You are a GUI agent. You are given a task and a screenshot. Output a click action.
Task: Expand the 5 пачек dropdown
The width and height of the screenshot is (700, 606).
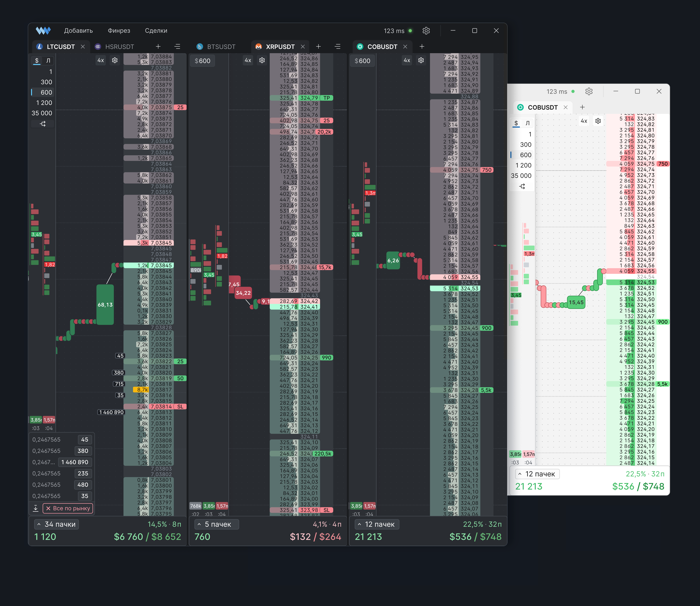point(216,524)
